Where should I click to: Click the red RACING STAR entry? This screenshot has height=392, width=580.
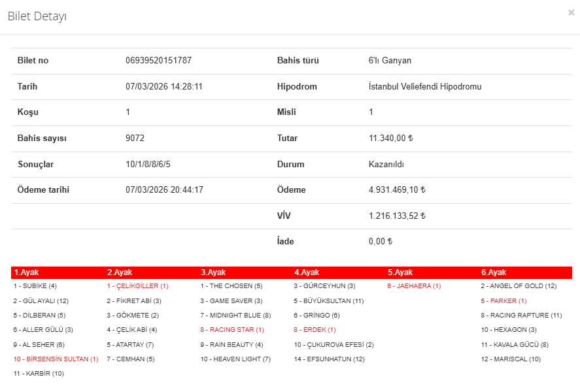(x=232, y=330)
